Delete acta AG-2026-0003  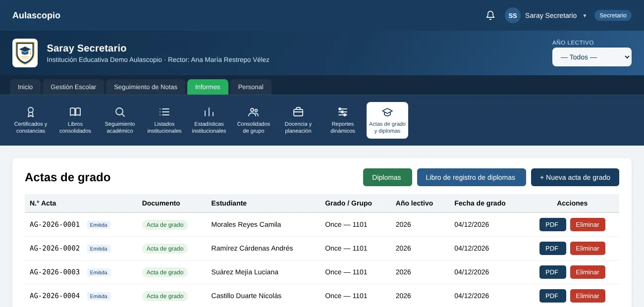point(588,272)
